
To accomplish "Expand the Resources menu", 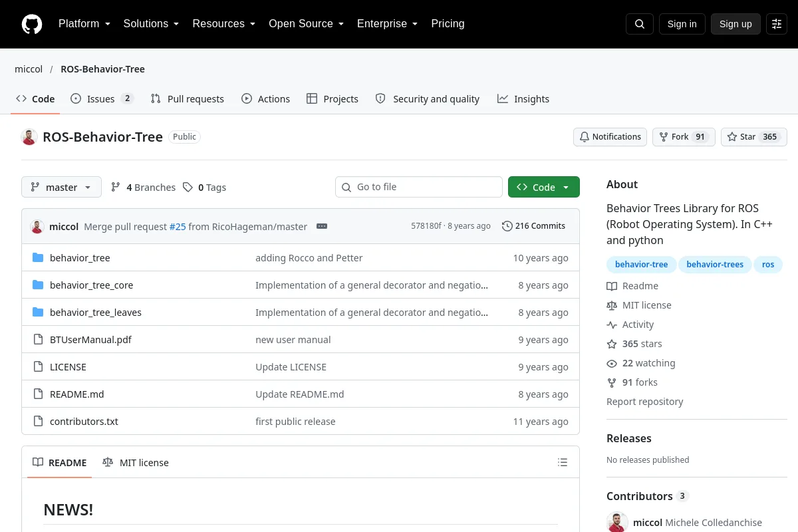I will (224, 24).
